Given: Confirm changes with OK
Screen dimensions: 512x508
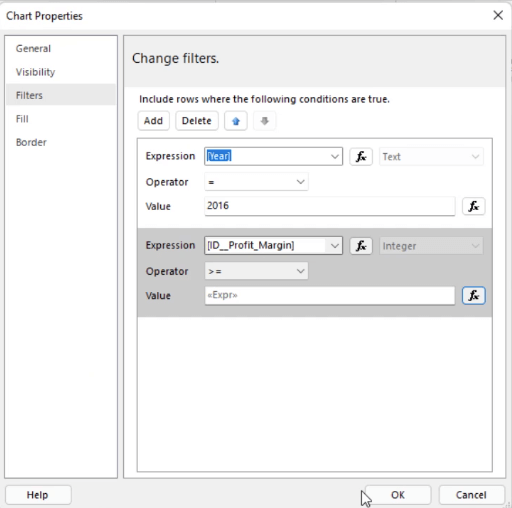Looking at the screenshot, I should coord(398,495).
